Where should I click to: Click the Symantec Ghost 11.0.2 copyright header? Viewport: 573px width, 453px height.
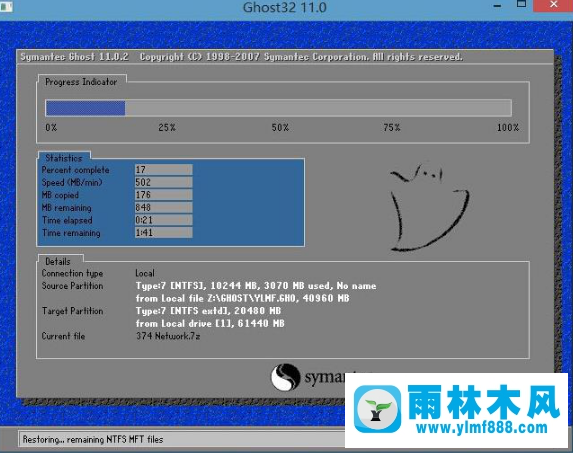tap(241, 57)
